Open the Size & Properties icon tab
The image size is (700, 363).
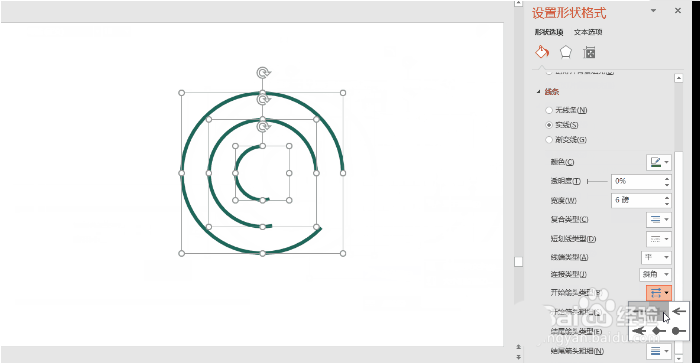point(589,53)
